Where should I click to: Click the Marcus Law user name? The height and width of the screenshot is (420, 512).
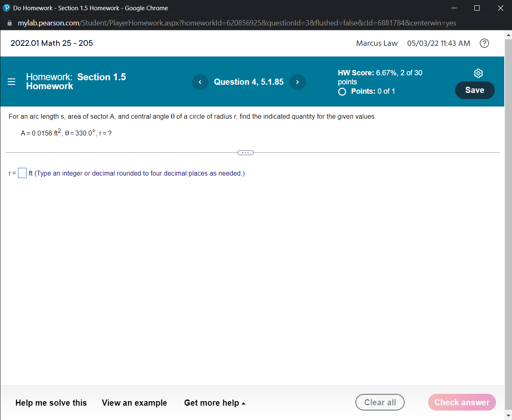click(x=377, y=43)
